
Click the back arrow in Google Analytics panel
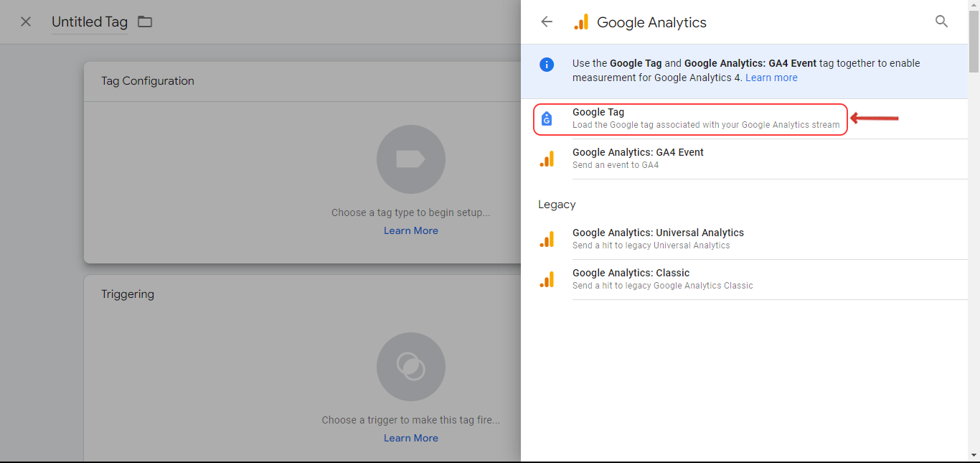[547, 22]
